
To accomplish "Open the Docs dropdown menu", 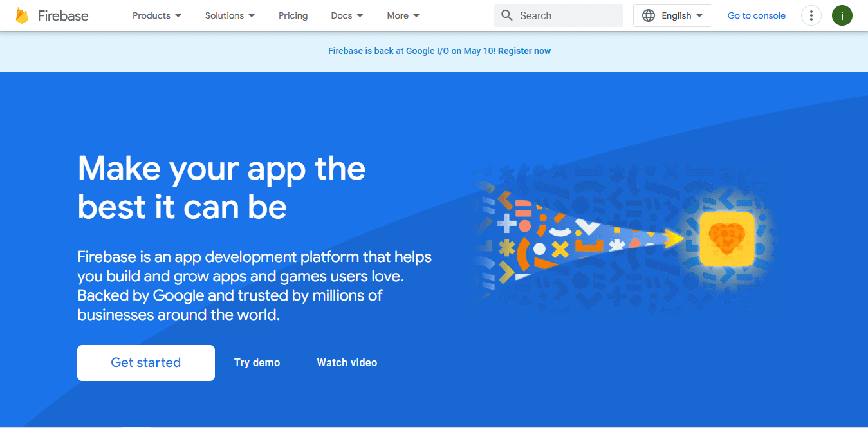I will (x=347, y=15).
